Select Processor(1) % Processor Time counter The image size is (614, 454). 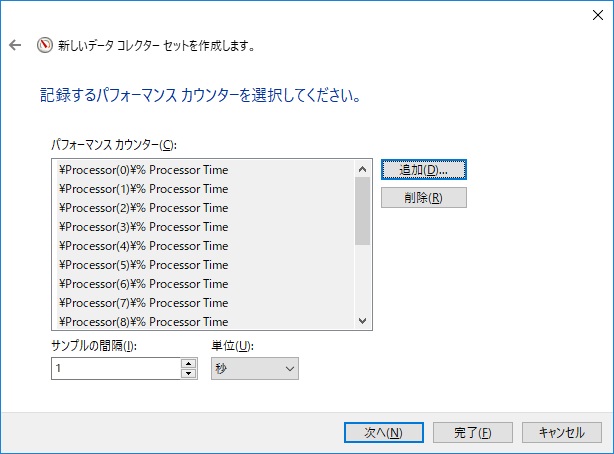144,189
